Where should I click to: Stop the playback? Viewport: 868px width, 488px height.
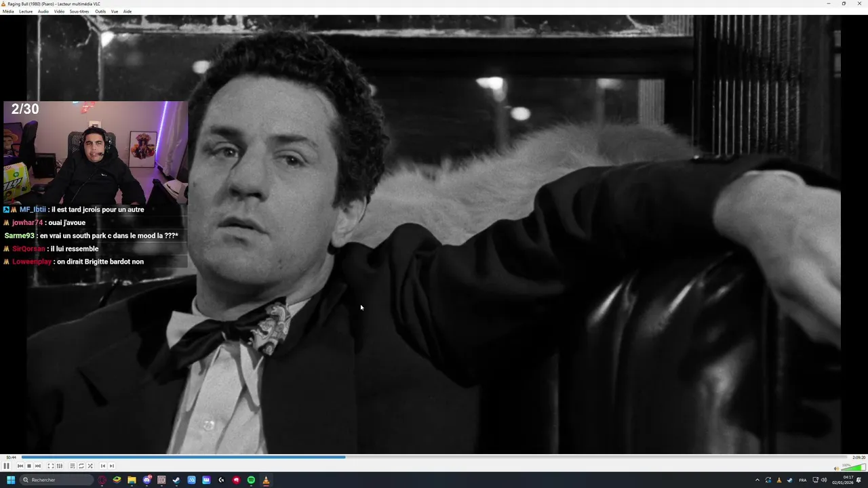[x=29, y=466]
